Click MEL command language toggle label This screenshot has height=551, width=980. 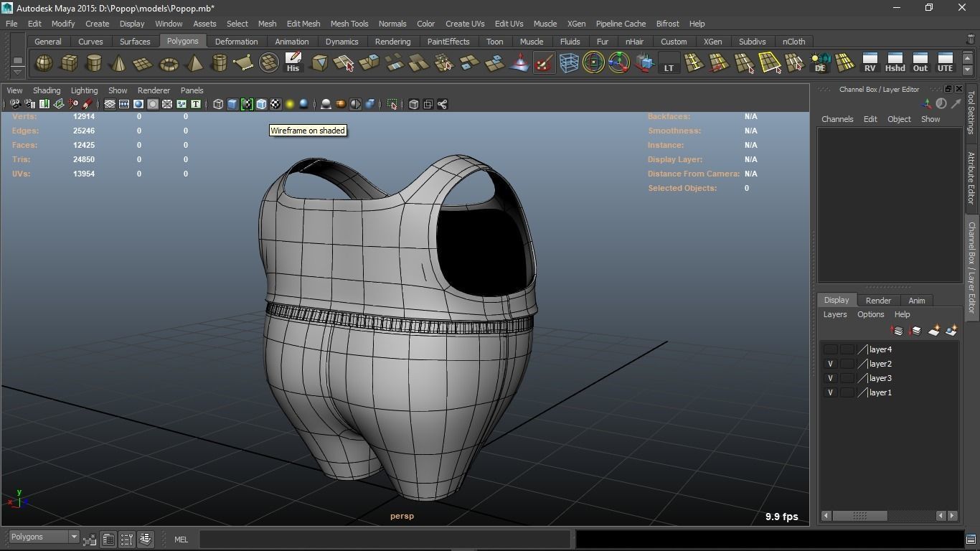click(181, 540)
